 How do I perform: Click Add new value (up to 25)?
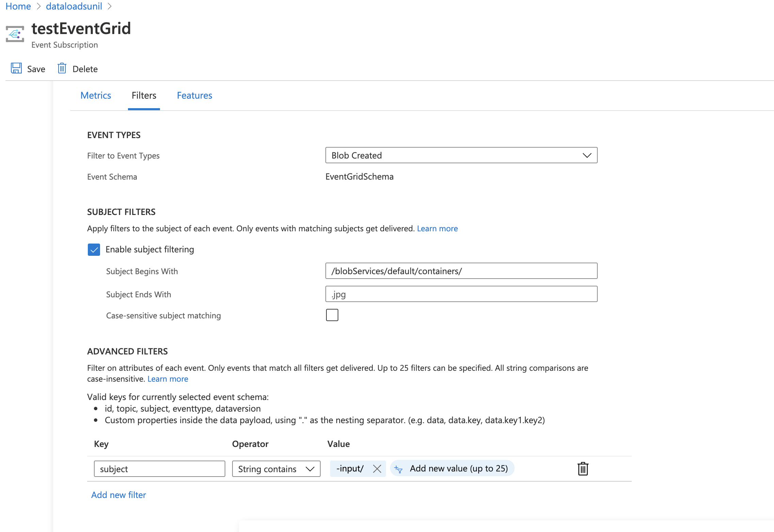(459, 468)
